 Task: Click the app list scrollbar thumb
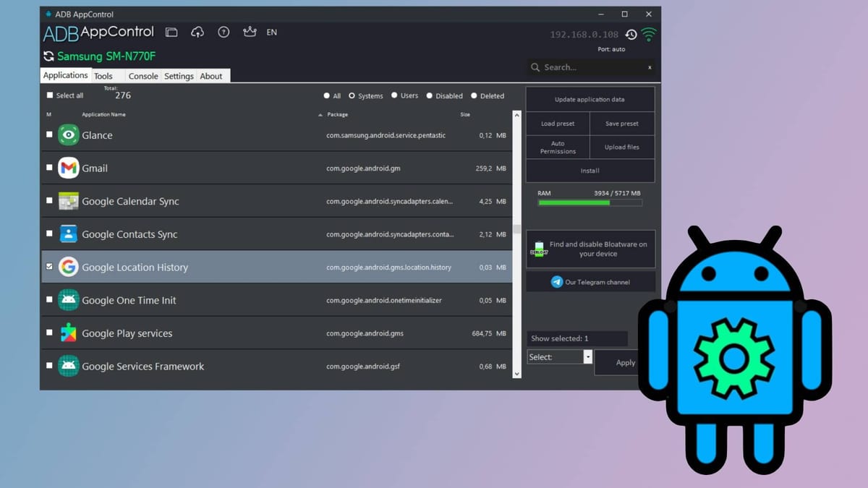pos(516,229)
